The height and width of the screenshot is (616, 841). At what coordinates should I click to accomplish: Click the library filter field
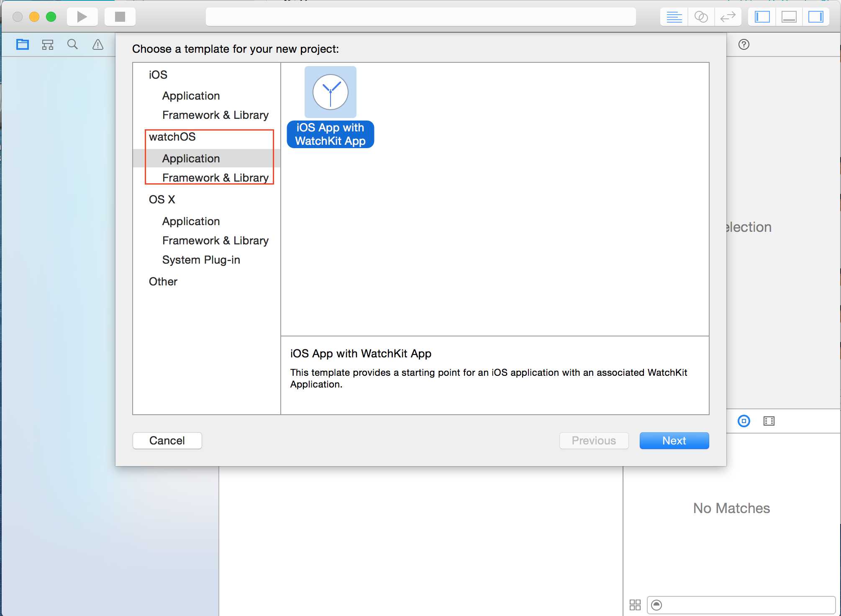(x=741, y=605)
